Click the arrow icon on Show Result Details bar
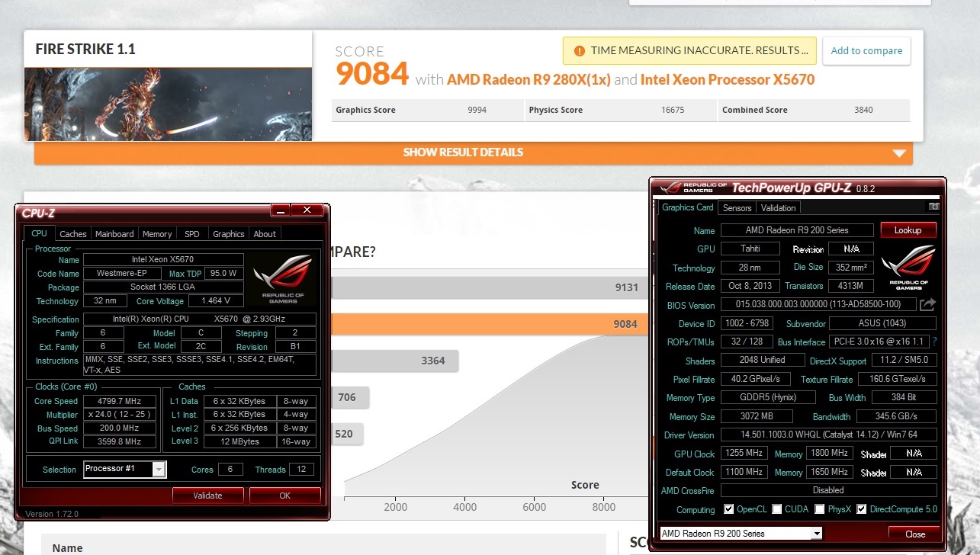The height and width of the screenshot is (555, 980). (901, 152)
